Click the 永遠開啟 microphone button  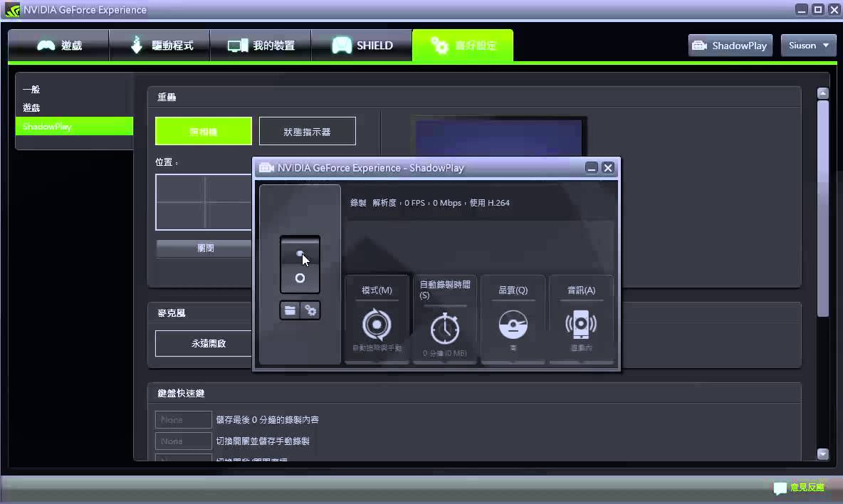tap(204, 343)
